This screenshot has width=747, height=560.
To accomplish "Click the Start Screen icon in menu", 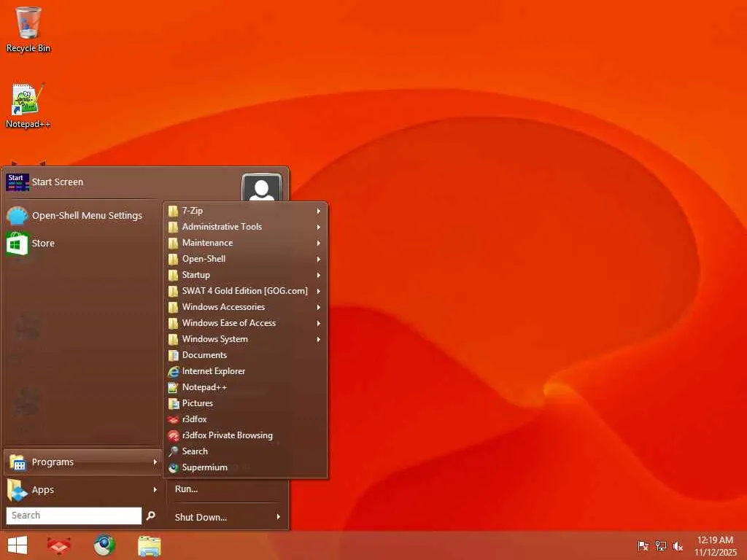I will tap(18, 182).
